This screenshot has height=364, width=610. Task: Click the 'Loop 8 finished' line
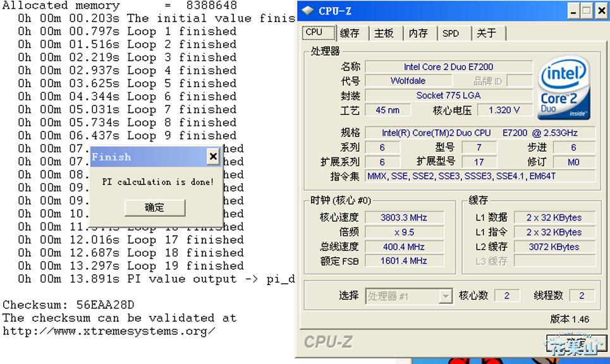pyautogui.click(x=127, y=123)
